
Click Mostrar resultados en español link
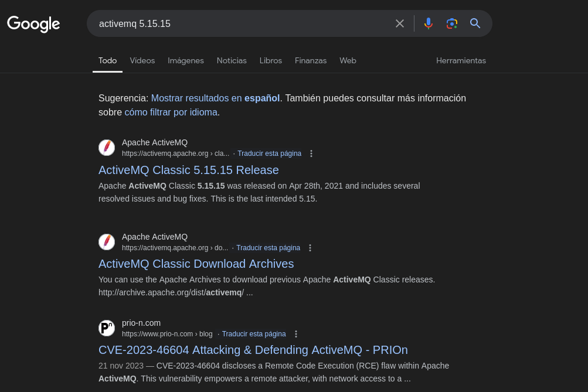point(215,98)
